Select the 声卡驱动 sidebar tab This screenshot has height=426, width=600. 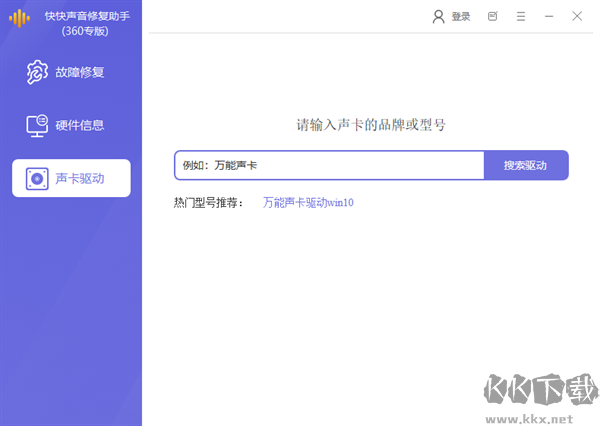click(71, 178)
